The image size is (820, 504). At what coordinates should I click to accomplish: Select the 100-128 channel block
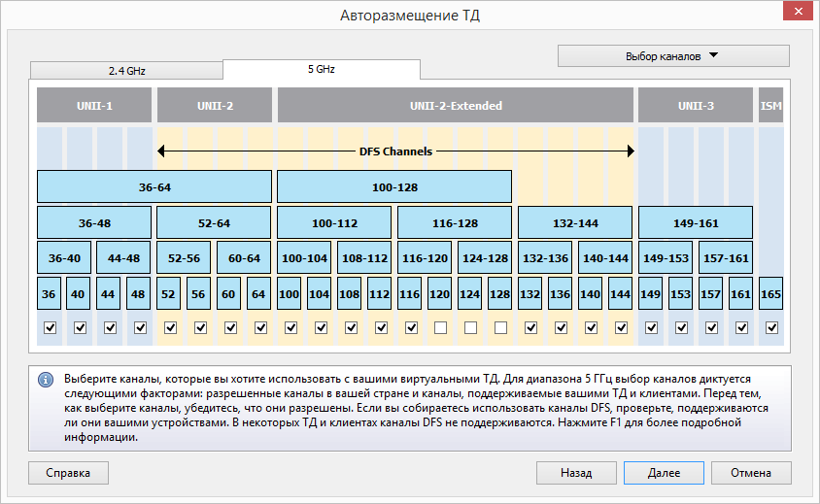pyautogui.click(x=394, y=186)
